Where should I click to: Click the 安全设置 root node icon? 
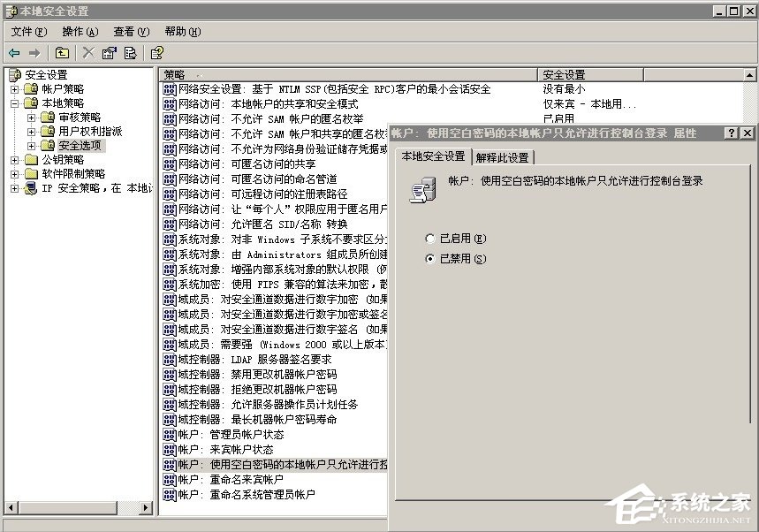(x=13, y=74)
